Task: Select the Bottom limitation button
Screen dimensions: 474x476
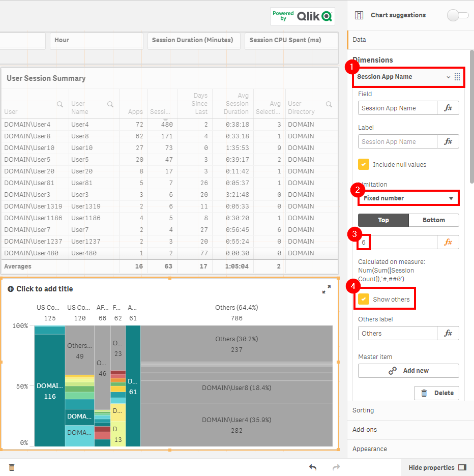Action: coord(433,220)
